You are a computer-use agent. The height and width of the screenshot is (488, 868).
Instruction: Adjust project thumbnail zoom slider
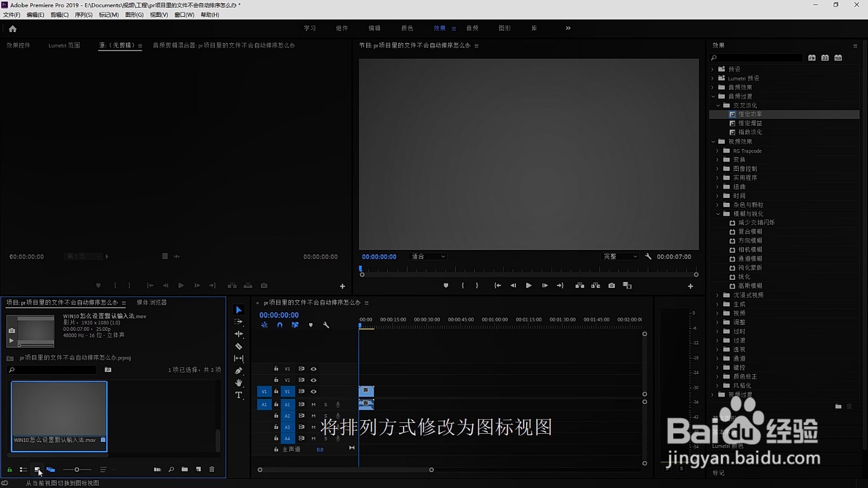pos(76,470)
